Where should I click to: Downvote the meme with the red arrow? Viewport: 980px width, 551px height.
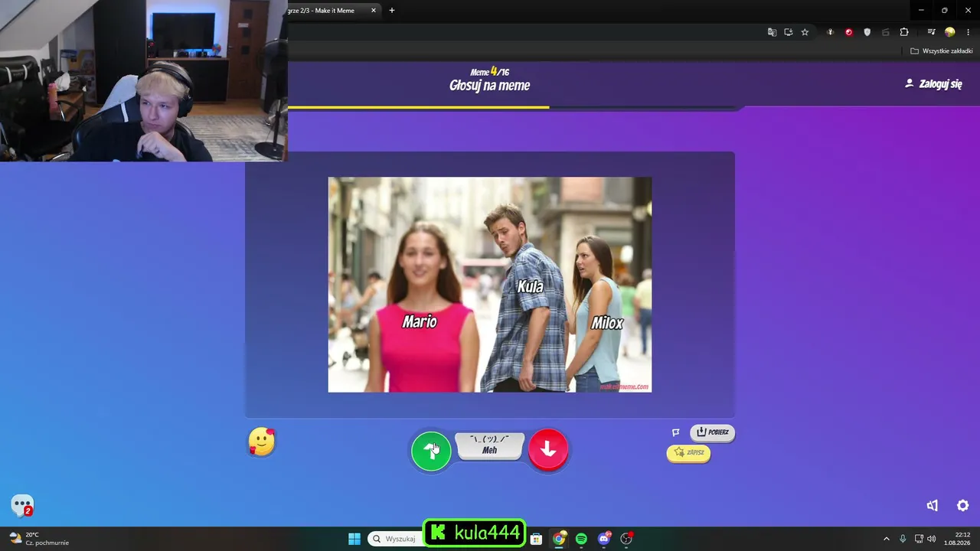[x=548, y=449]
